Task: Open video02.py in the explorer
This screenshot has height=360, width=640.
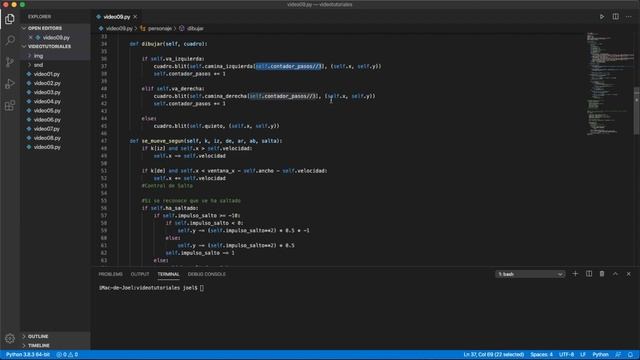Action: point(47,83)
